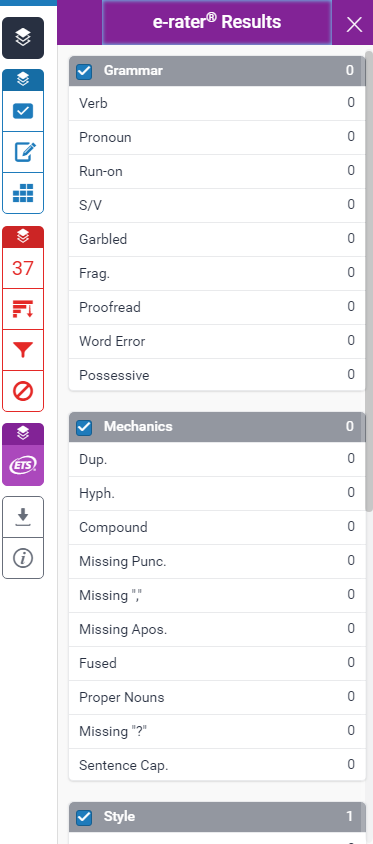Open the information circle icon
This screenshot has height=844, width=373.
point(23,558)
